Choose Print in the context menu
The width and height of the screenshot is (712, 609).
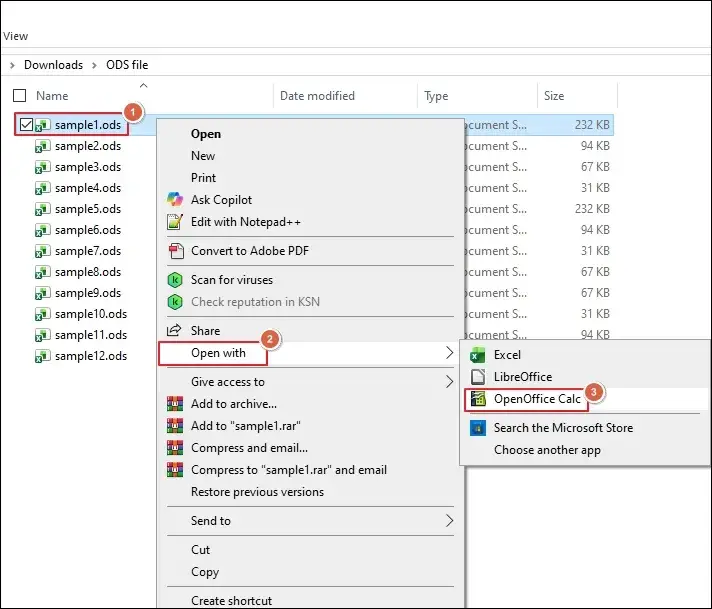pyautogui.click(x=203, y=178)
